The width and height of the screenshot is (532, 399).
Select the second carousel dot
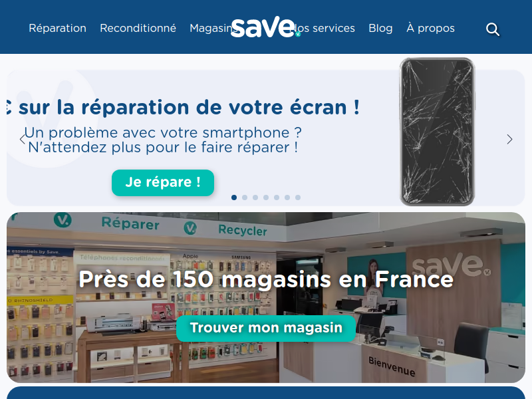(x=245, y=198)
